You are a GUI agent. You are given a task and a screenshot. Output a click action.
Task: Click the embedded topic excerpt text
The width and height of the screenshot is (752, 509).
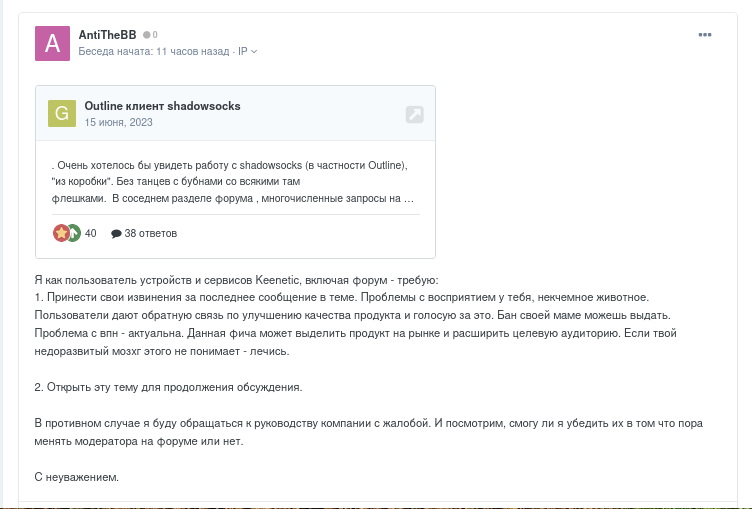point(233,182)
